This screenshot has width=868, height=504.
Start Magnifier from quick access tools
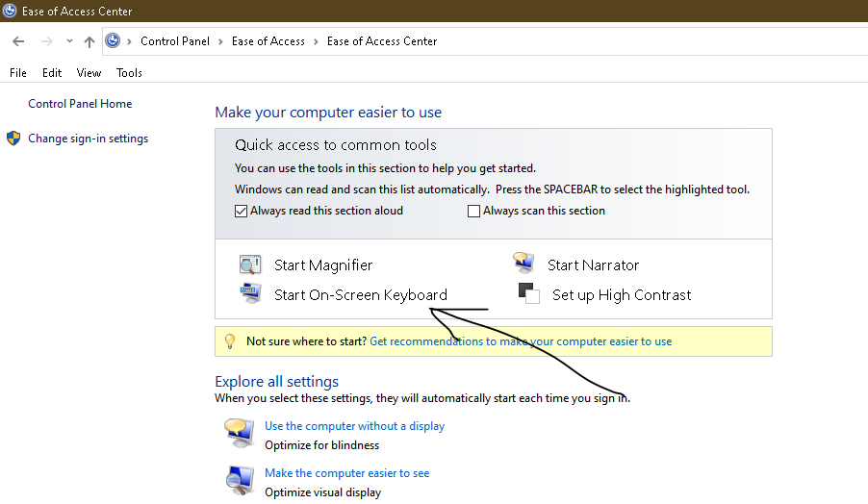[x=323, y=265]
